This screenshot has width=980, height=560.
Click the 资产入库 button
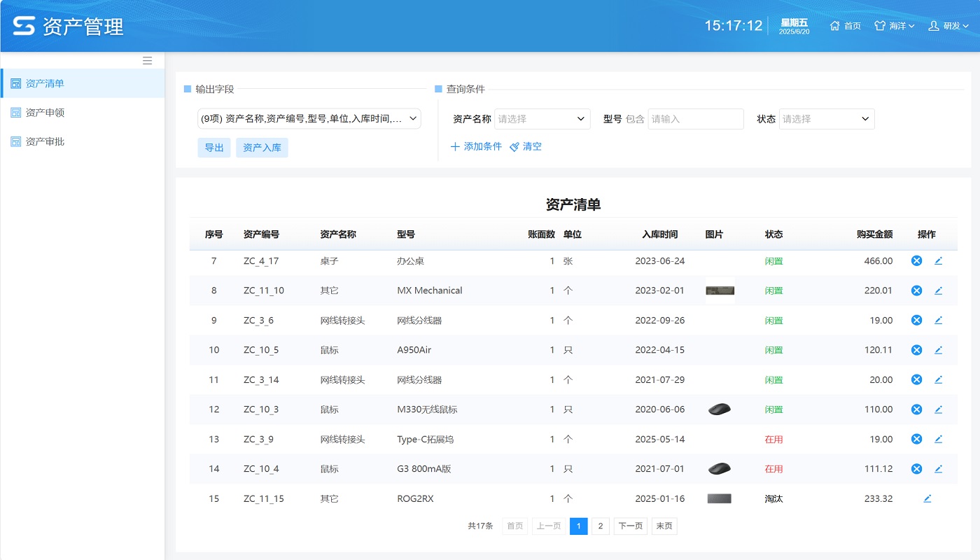(x=262, y=147)
